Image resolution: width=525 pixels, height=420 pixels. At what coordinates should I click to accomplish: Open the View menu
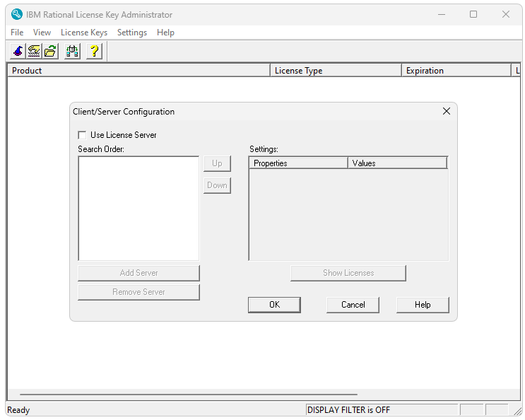click(x=42, y=33)
